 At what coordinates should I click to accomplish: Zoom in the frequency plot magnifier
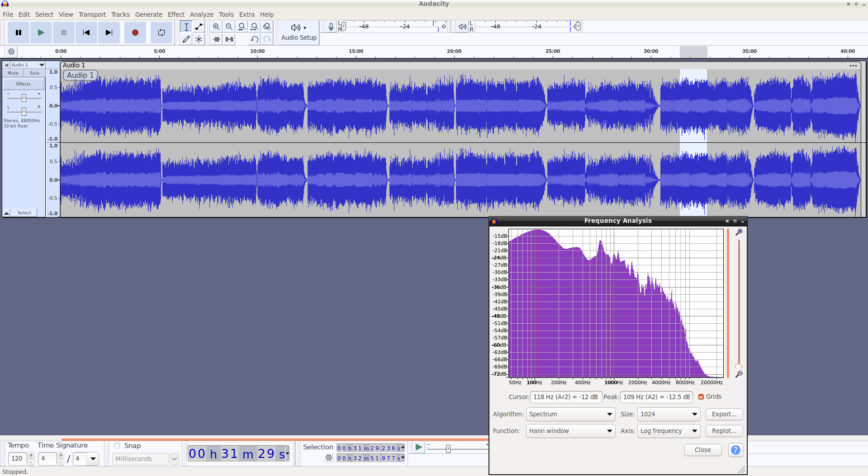(x=739, y=232)
